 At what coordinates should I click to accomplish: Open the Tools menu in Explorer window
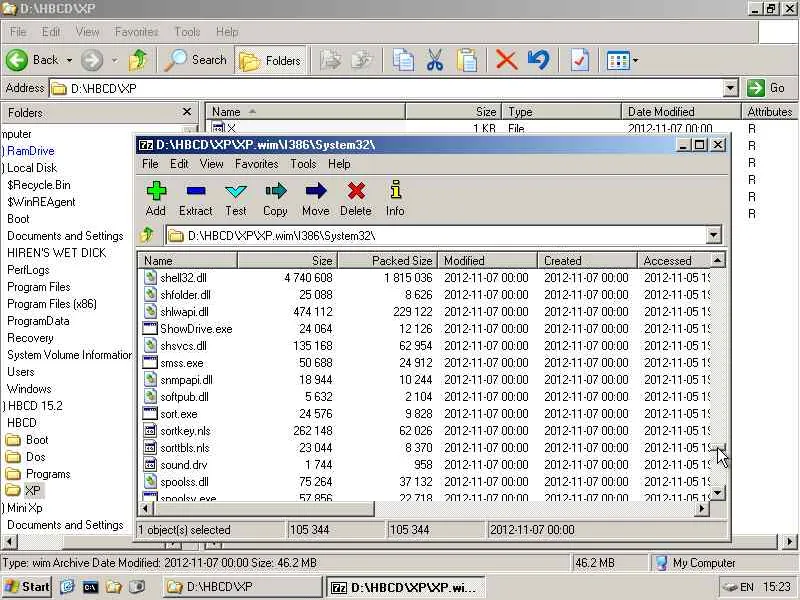(187, 32)
